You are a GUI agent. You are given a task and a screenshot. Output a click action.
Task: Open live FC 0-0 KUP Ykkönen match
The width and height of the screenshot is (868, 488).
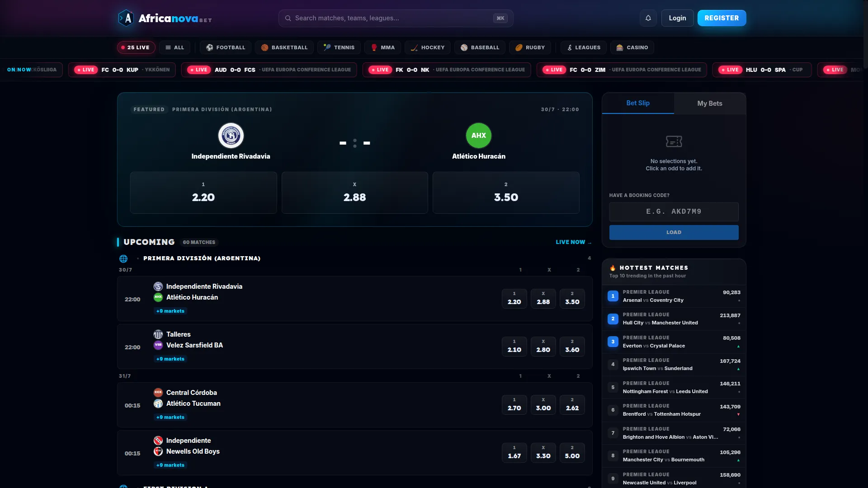[122, 70]
